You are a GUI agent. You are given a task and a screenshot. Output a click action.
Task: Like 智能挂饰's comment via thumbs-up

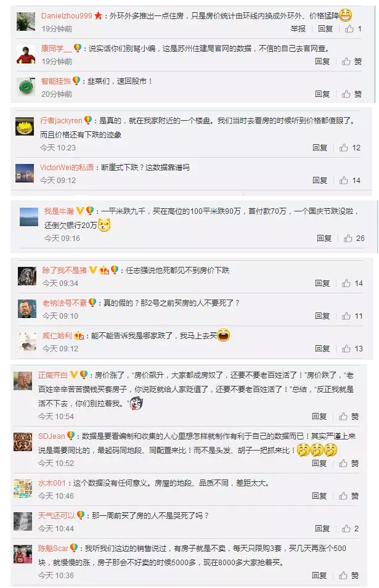pyautogui.click(x=346, y=94)
